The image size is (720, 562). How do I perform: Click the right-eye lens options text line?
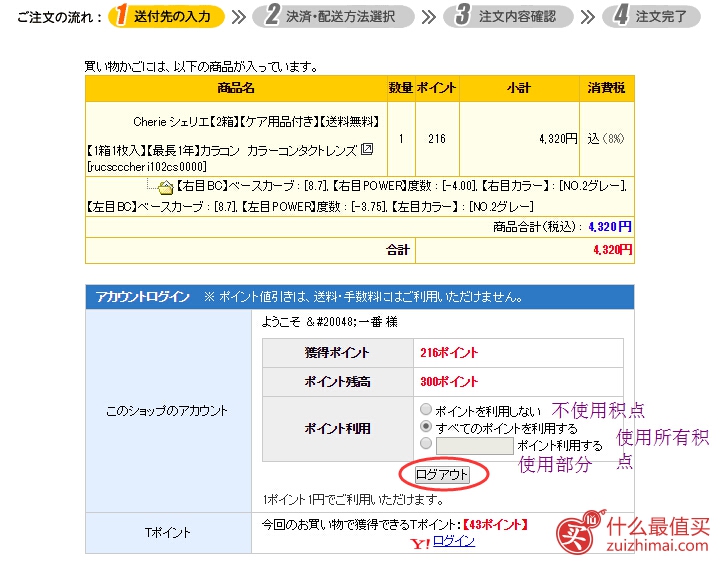(x=402, y=186)
